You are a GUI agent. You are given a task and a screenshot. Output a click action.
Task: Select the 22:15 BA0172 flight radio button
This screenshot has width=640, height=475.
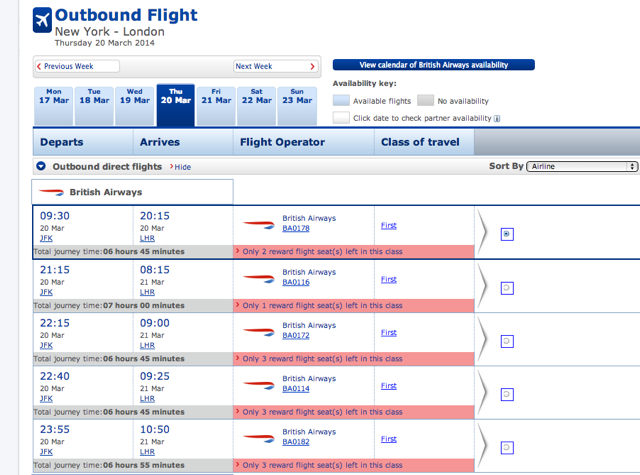pos(507,341)
